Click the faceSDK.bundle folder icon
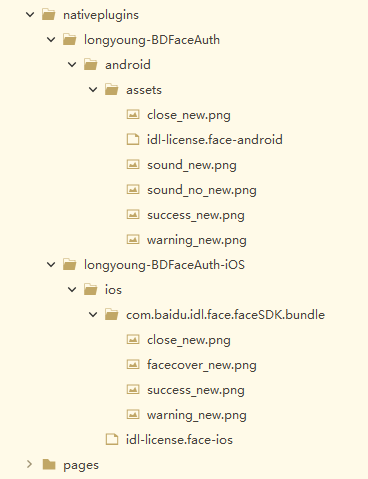The height and width of the screenshot is (479, 368). point(112,315)
